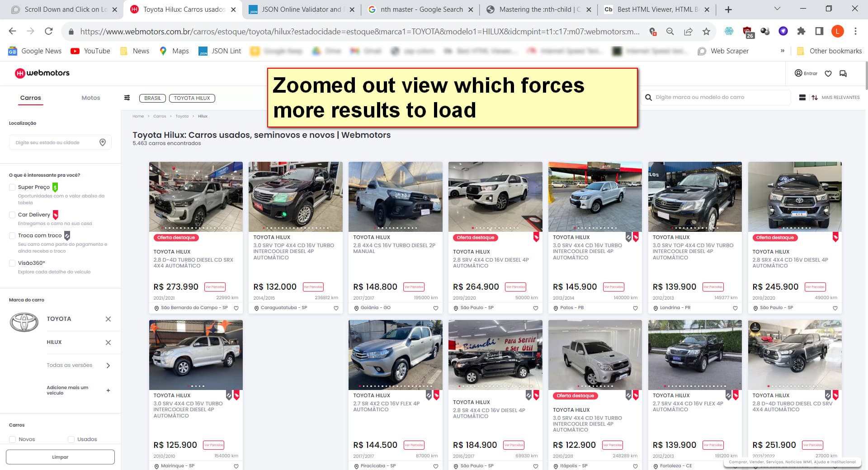Select the Carros tab
Image resolution: width=868 pixels, height=470 pixels.
coord(30,98)
